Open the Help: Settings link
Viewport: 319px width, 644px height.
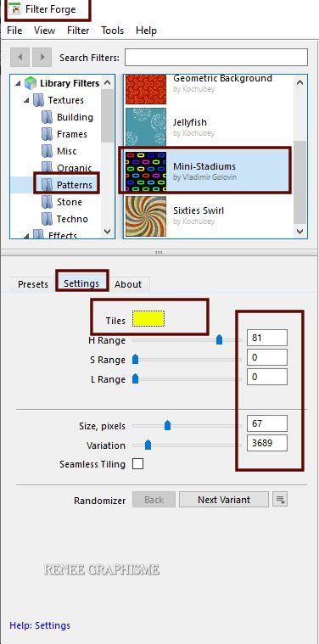click(40, 625)
